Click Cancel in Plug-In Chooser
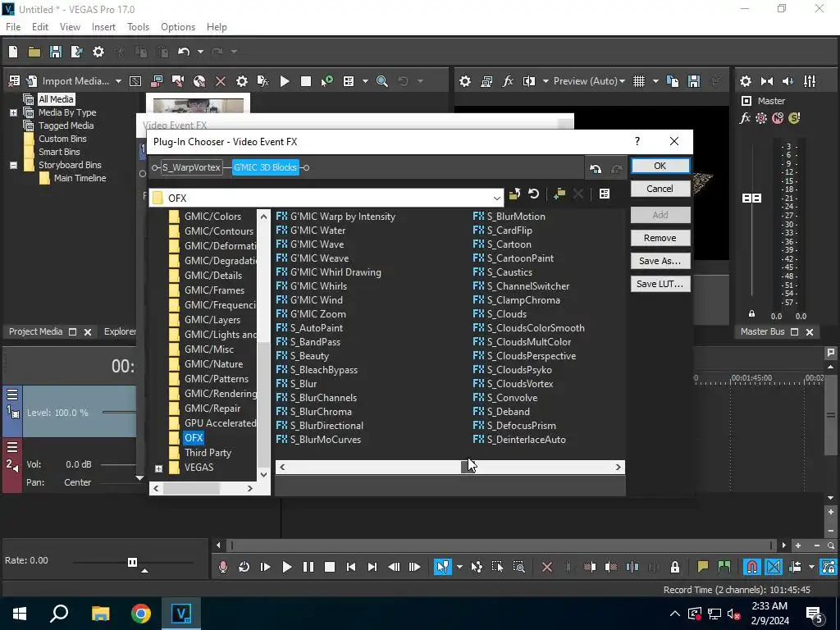 pos(660,189)
